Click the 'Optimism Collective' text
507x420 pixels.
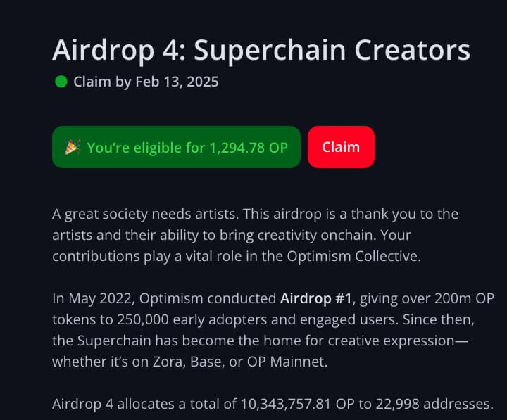point(353,256)
